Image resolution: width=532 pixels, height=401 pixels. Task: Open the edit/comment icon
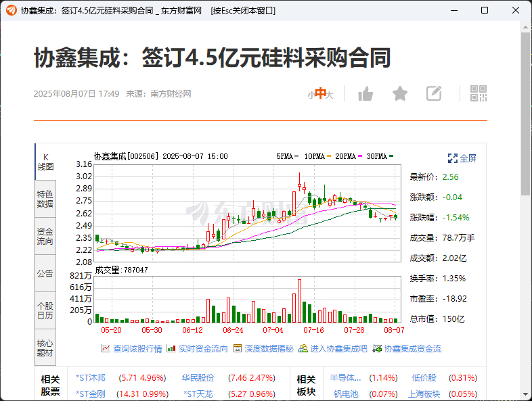coord(434,93)
